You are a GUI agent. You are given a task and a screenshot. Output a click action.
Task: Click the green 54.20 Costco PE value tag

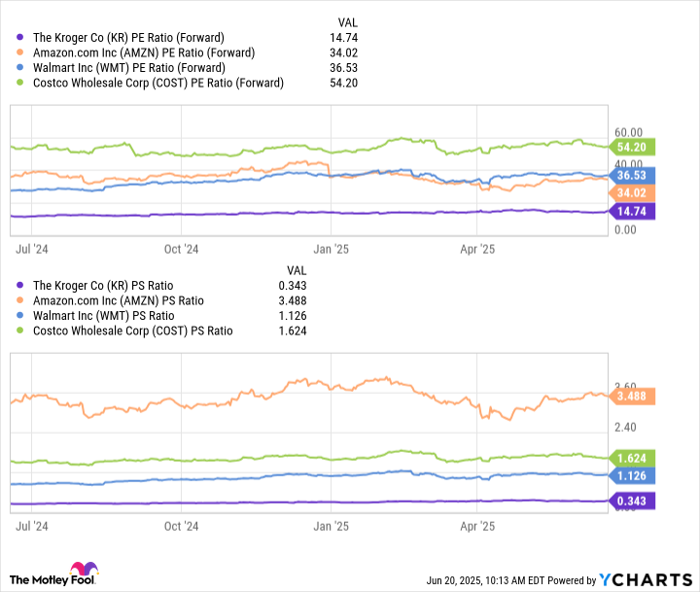[x=632, y=147]
